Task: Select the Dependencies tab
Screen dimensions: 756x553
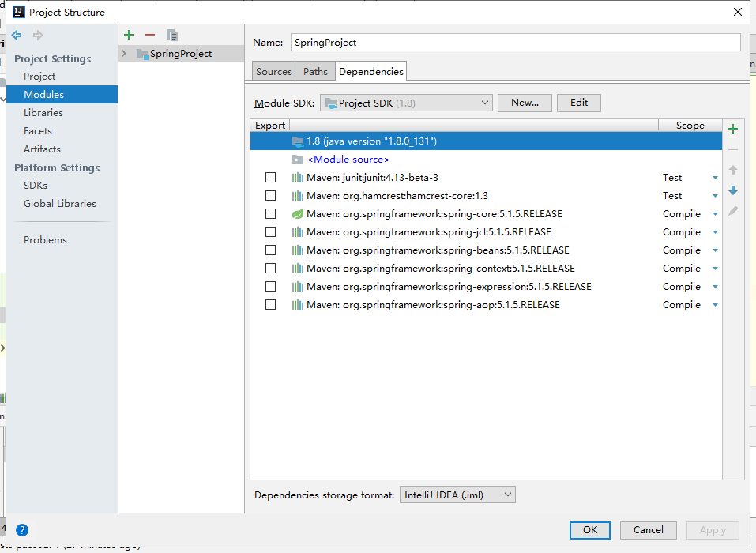Action: point(370,71)
